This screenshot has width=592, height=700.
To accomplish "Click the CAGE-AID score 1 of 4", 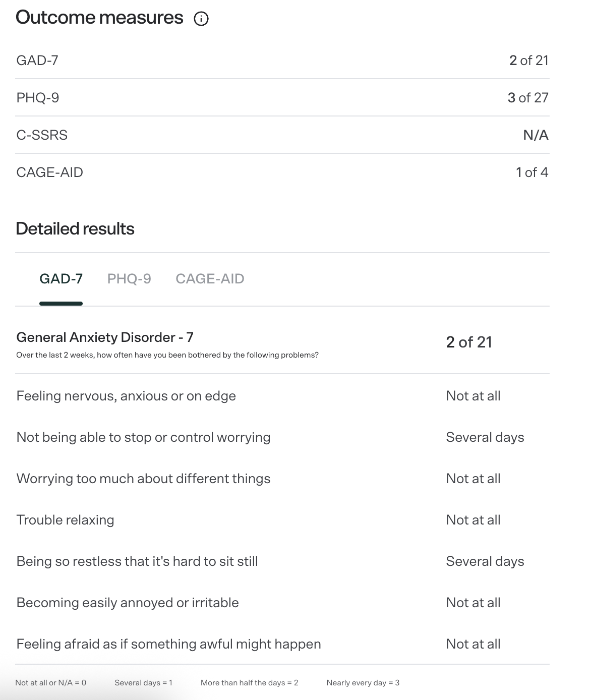I will click(x=532, y=172).
